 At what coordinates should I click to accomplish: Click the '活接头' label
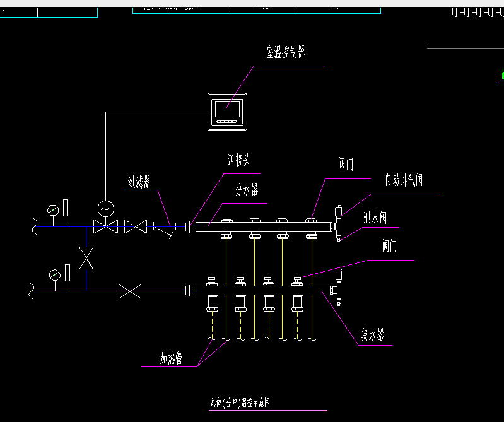[x=238, y=160]
